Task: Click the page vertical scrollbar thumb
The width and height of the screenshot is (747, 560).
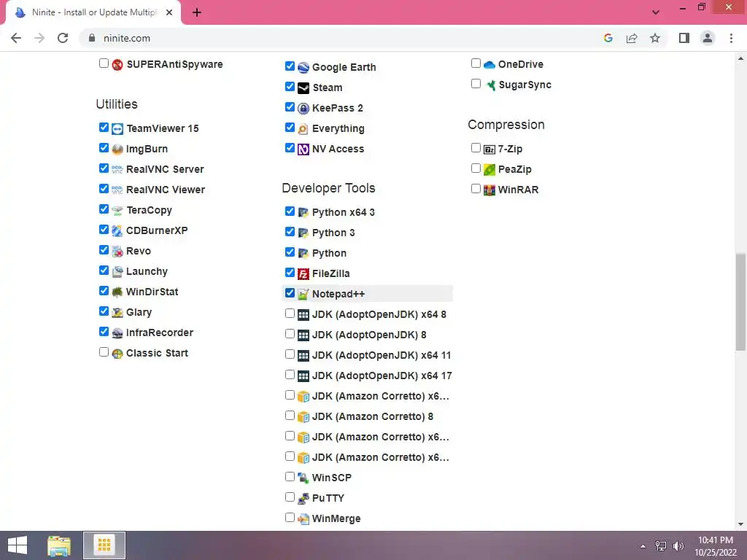Action: click(740, 303)
